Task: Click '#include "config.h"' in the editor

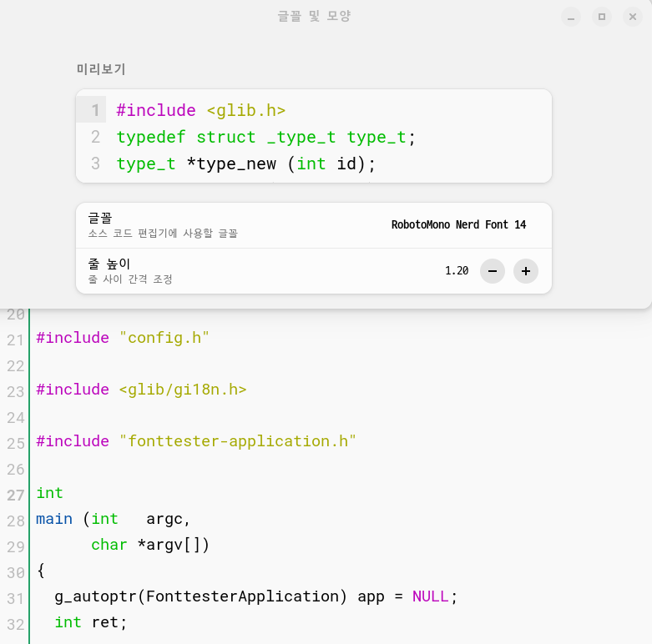Action: click(x=123, y=338)
